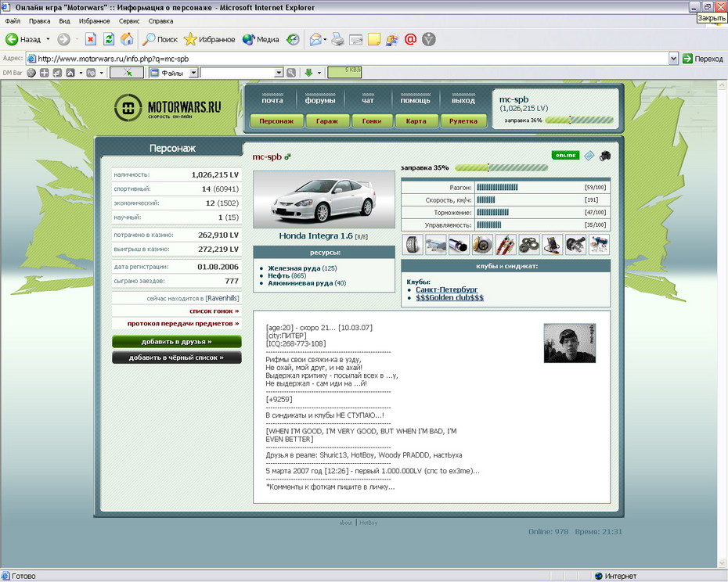Open the Вид menu
728x582 pixels.
tap(64, 21)
